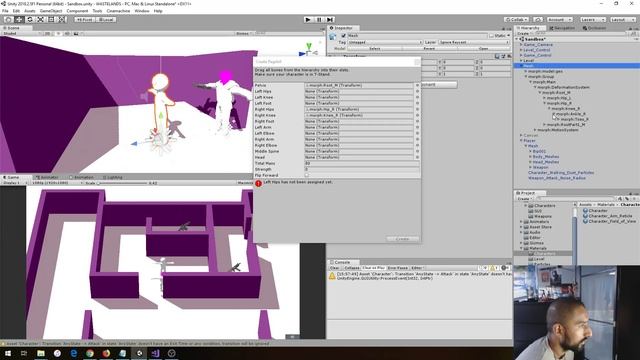The width and height of the screenshot is (640, 360).
Task: Expand the morph:Hip_L hierarchy node
Action: coord(544,98)
